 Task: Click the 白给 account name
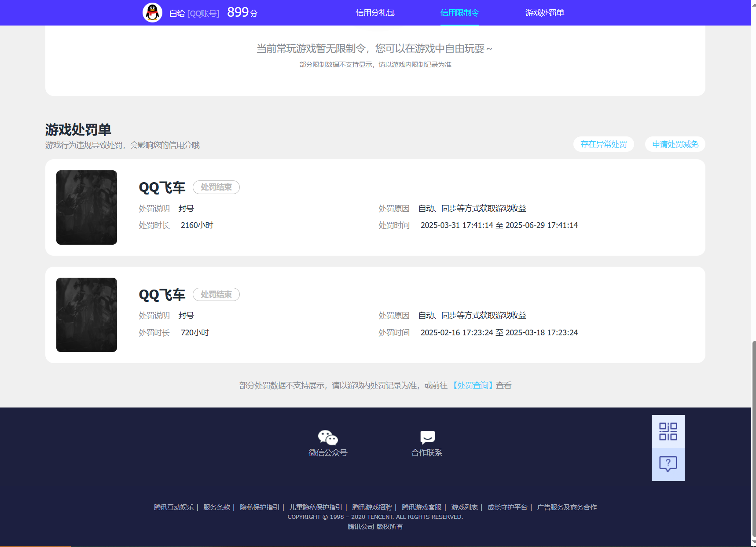click(177, 14)
